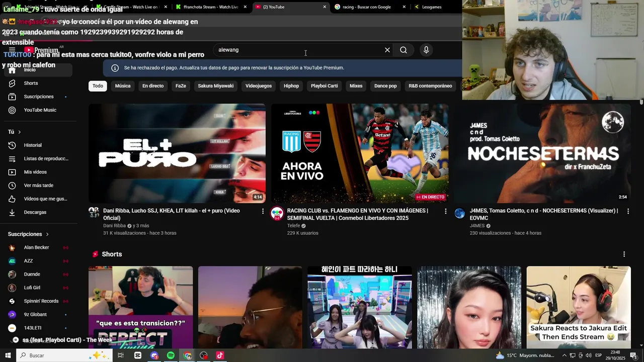Select the Playboi Carti filter chip
644x362 pixels.
[324, 86]
